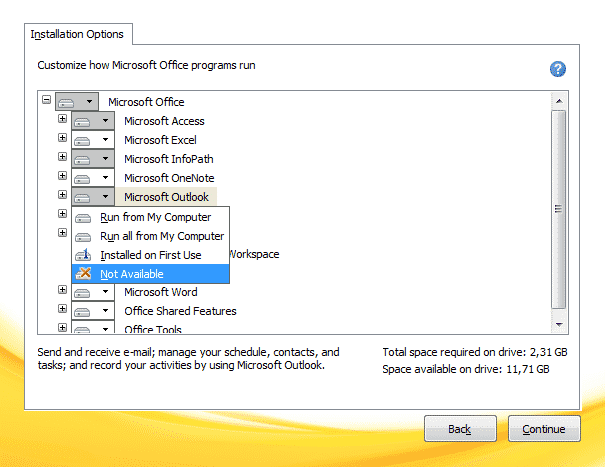The image size is (605, 467).
Task: Open the Installation Options tab
Action: coord(77,34)
